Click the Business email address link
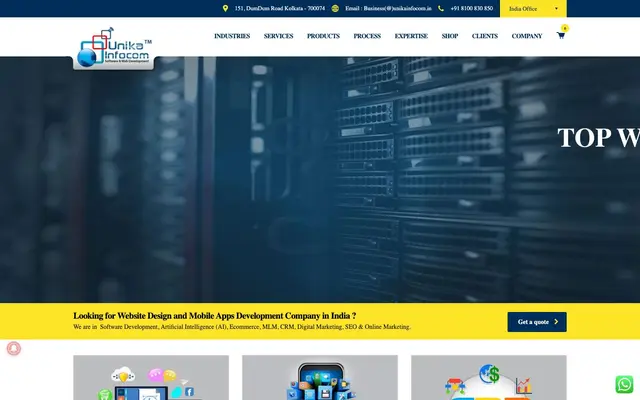Viewport: 640px width, 400px height. [x=388, y=8]
